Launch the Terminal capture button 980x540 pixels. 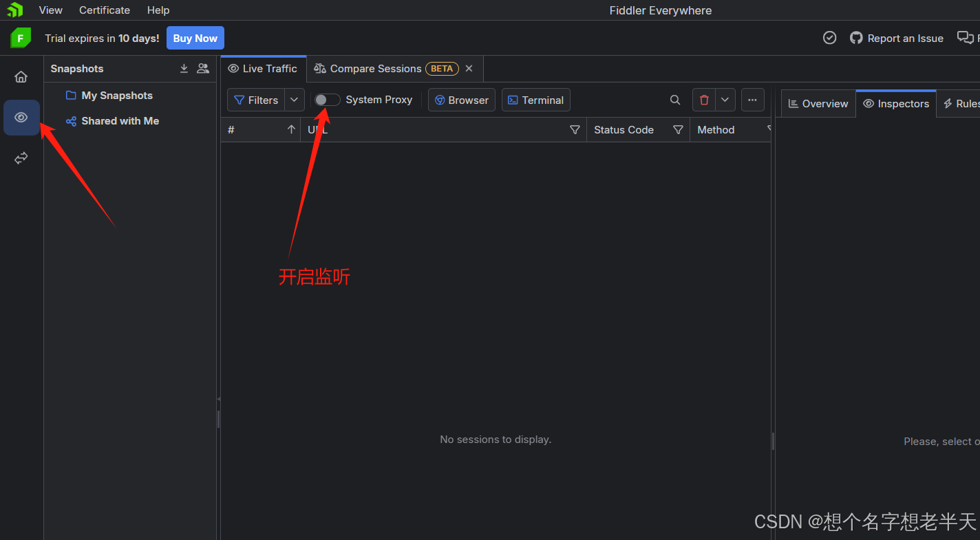point(536,100)
